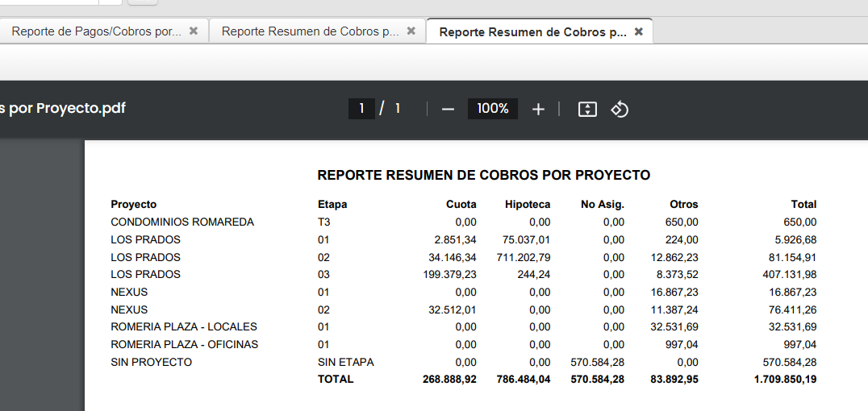Viewport: 868px width, 411px height.
Task: Select the active Reporte Resumen de Cobros tab
Action: click(x=532, y=32)
